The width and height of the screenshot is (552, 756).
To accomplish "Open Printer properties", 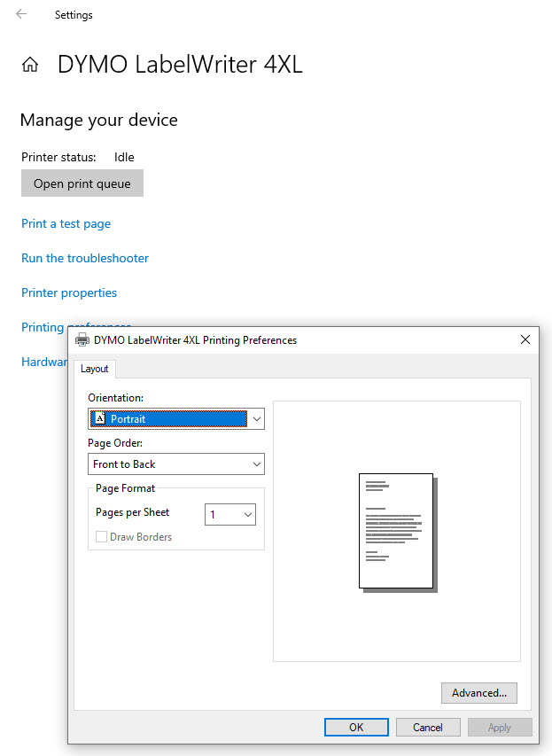I will (69, 292).
